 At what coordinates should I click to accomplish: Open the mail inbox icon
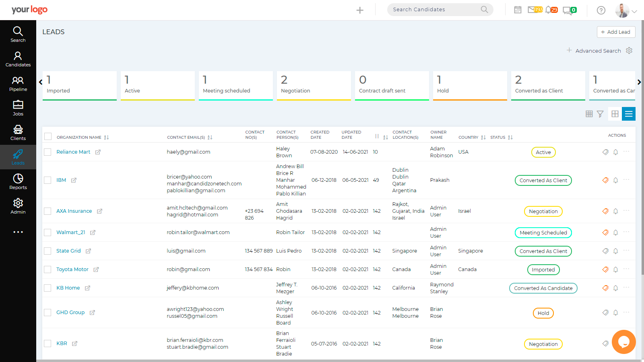tap(535, 10)
